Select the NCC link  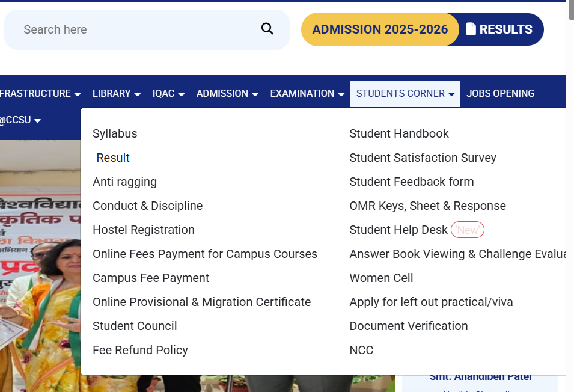[x=361, y=350]
